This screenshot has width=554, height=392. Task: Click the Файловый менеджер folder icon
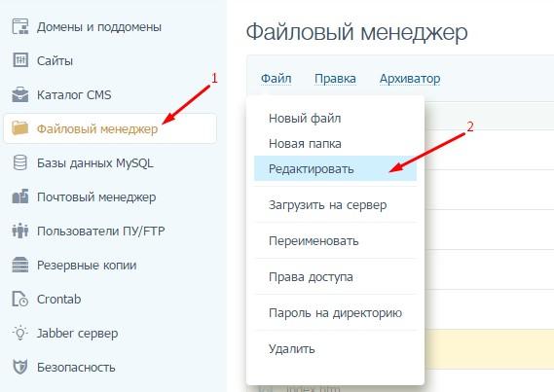pos(19,128)
